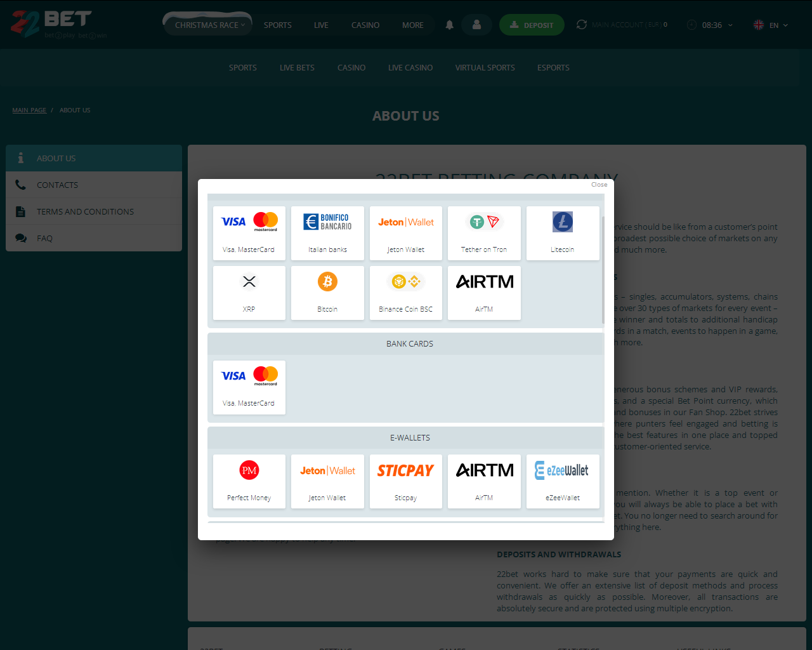Open Terms and Conditions in sidebar

(x=94, y=211)
